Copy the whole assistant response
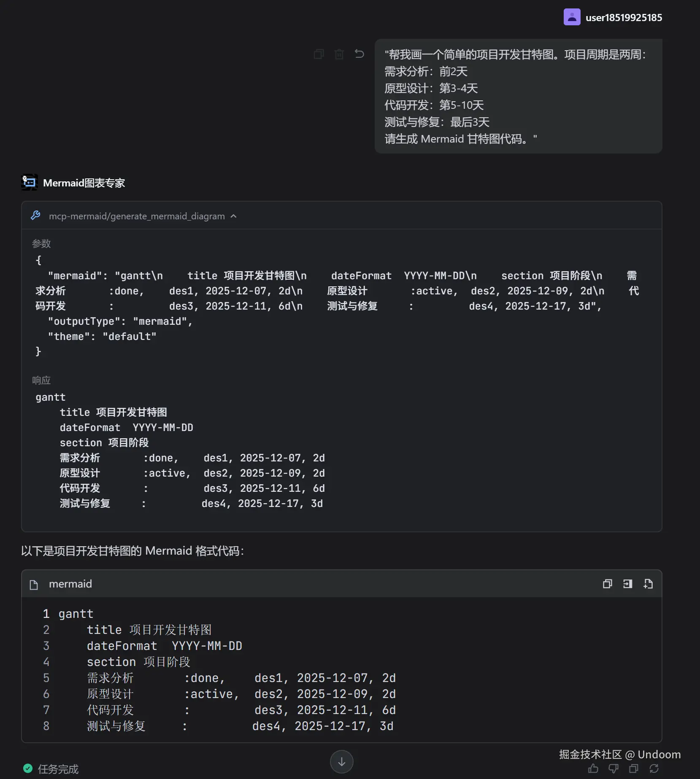 coord(634,768)
